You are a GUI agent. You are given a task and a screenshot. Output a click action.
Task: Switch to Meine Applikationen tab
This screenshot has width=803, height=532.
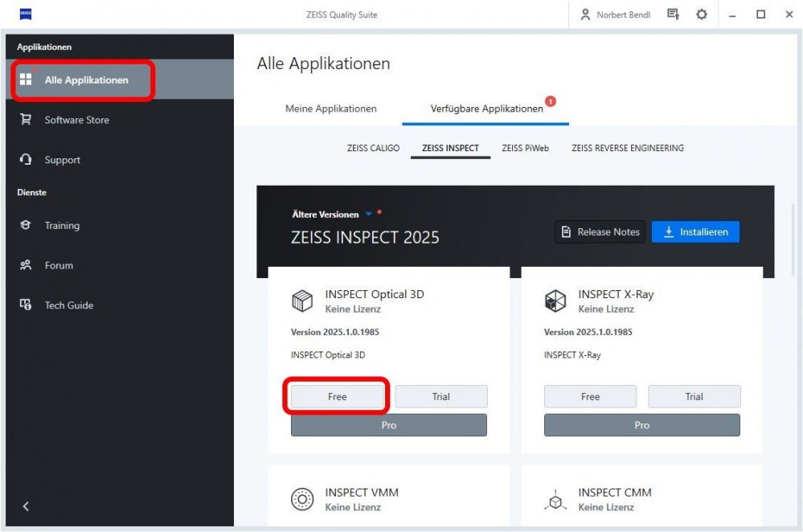pos(331,108)
